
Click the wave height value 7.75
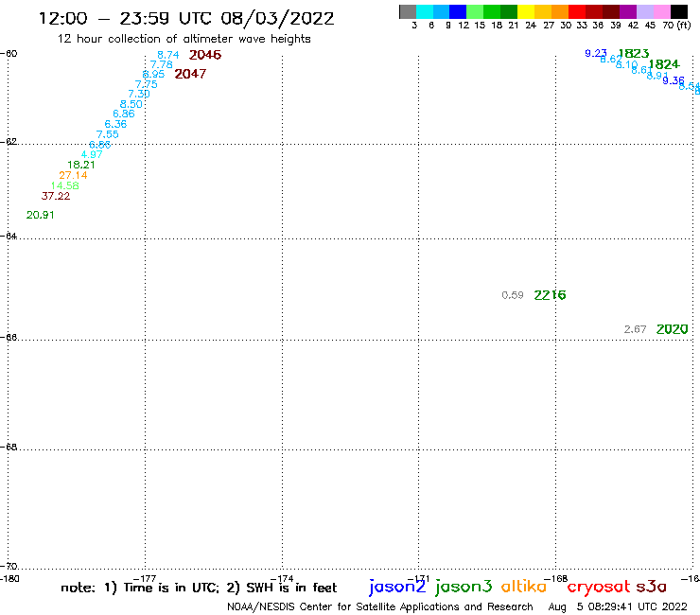(146, 84)
